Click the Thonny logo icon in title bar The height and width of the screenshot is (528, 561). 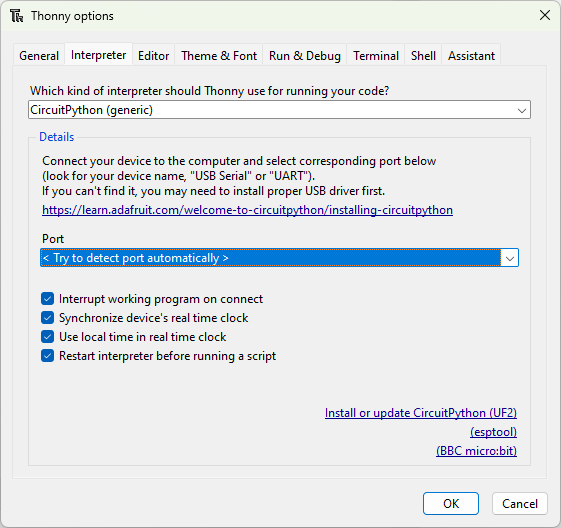16,16
